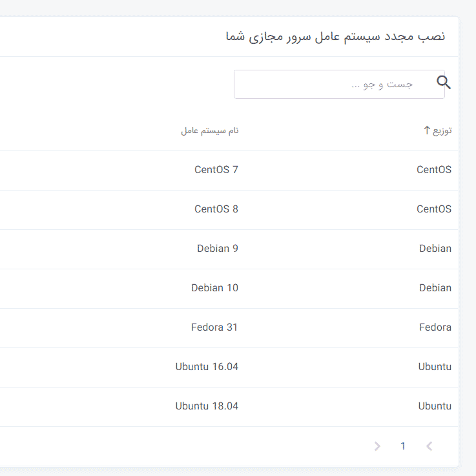
Task: Click CentOS distribution cell in CentOS 8 row
Action: click(x=434, y=209)
